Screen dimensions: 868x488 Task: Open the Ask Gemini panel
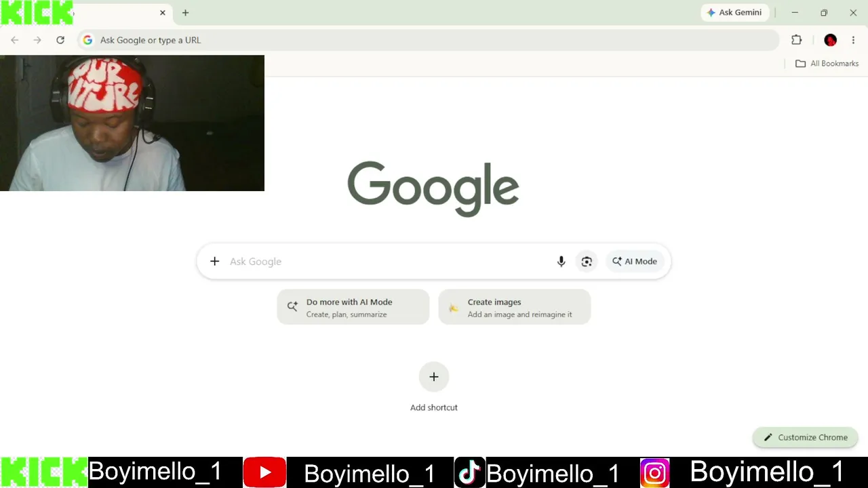[x=734, y=13]
